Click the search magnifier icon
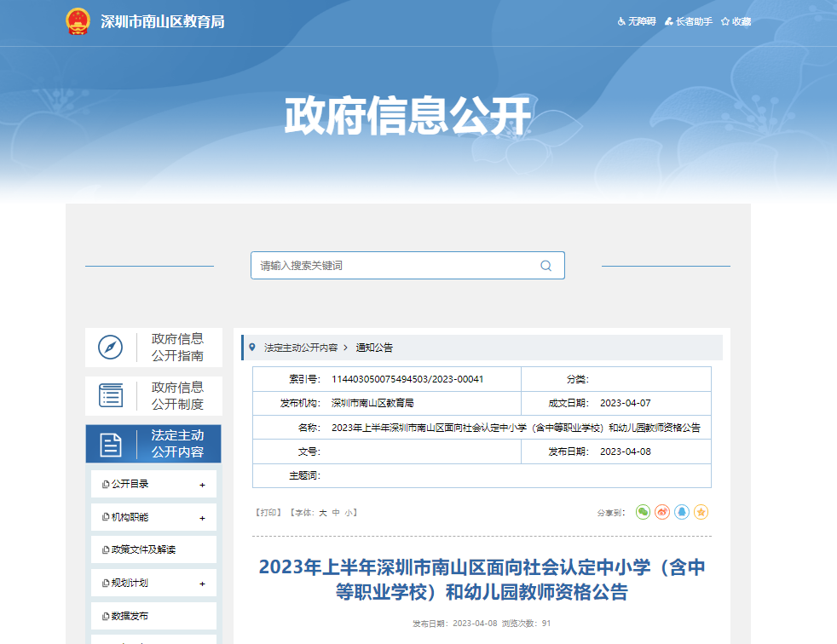The image size is (837, 644). [545, 266]
